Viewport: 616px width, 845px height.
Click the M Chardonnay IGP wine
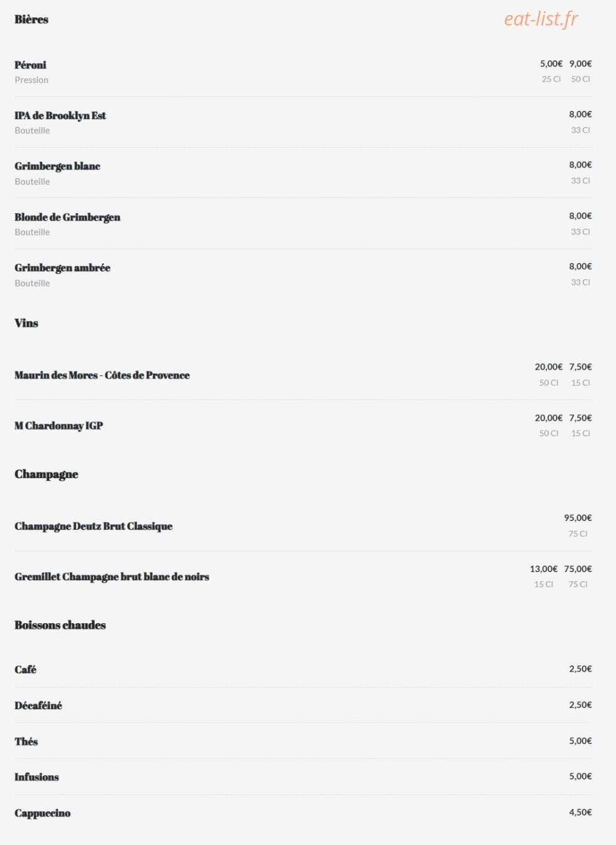(59, 426)
